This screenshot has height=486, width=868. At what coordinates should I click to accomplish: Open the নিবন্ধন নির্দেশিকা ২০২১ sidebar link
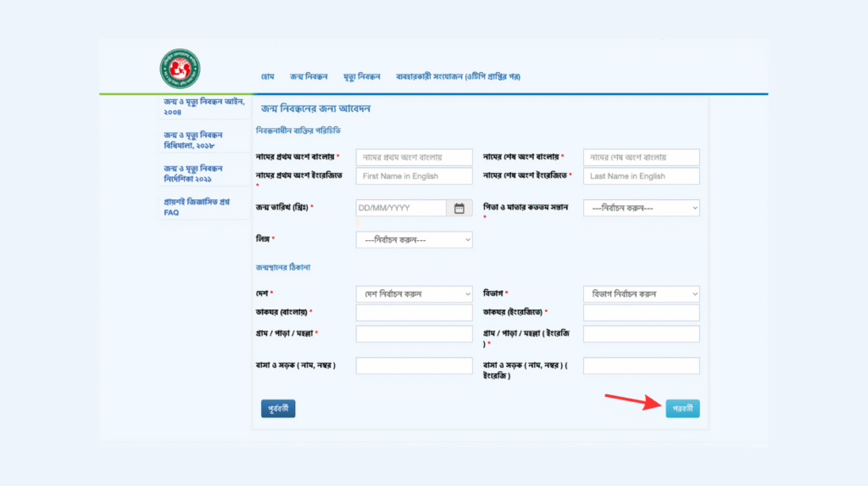pos(193,174)
